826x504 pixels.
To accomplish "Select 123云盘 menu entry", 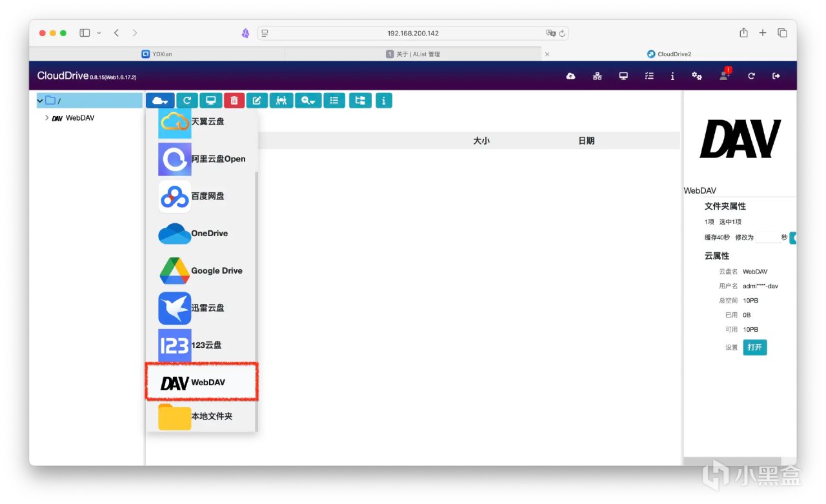I will click(x=201, y=345).
